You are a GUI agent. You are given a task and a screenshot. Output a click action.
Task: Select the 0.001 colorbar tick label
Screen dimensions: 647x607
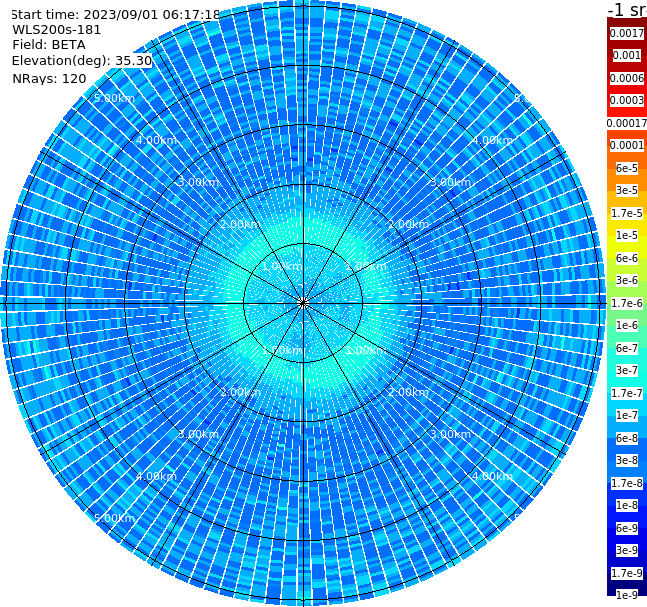(627, 55)
